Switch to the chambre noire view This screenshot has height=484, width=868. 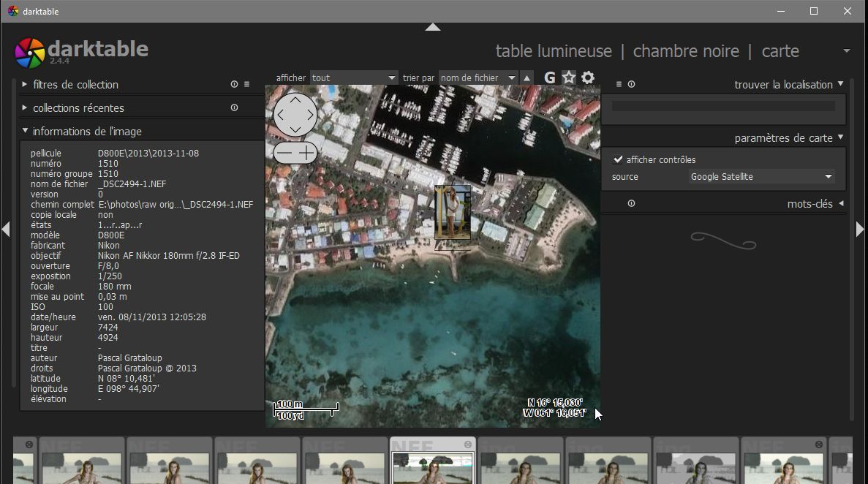pos(686,51)
